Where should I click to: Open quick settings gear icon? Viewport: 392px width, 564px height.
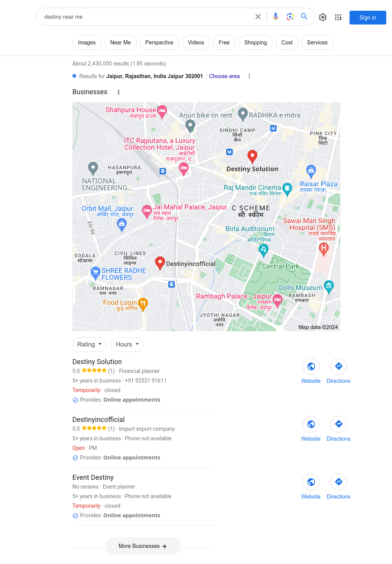323,17
